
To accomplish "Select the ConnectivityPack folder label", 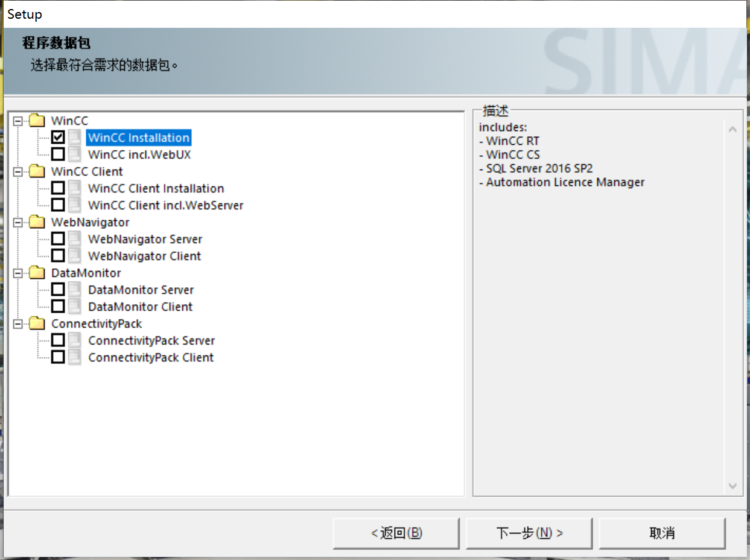I will tap(97, 323).
